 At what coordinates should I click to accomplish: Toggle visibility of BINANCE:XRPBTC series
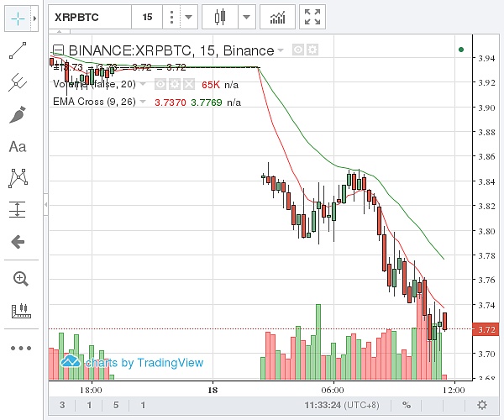[297, 50]
